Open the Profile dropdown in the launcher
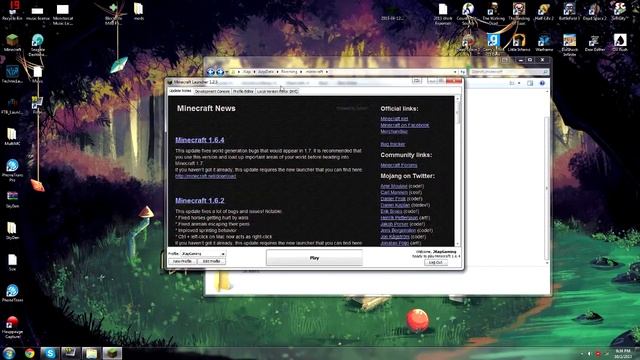The image size is (640, 360). [x=203, y=253]
